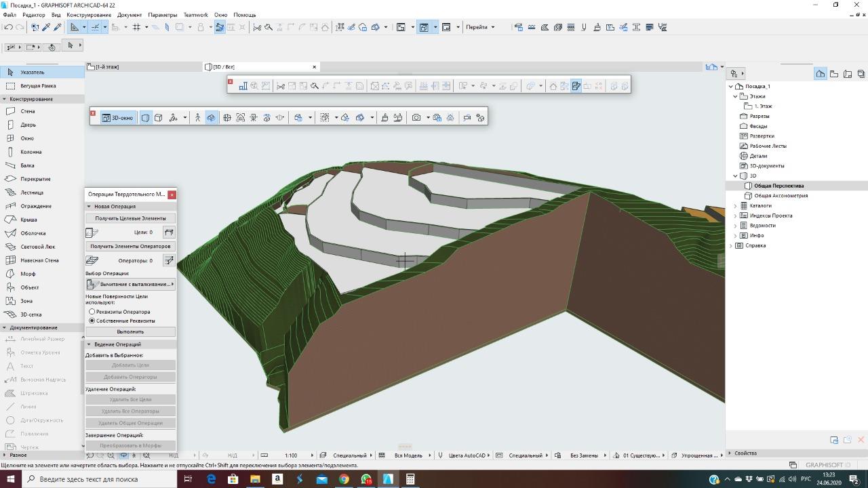
Task: Activate the Морф (Morph) tool
Action: pos(28,274)
